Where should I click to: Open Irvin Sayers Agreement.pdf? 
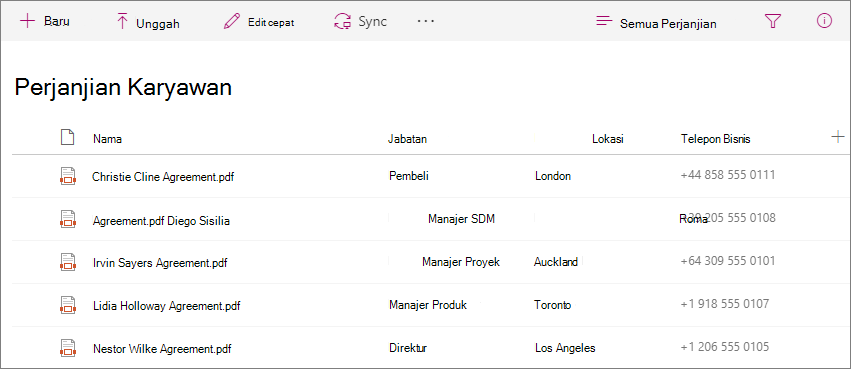point(160,263)
